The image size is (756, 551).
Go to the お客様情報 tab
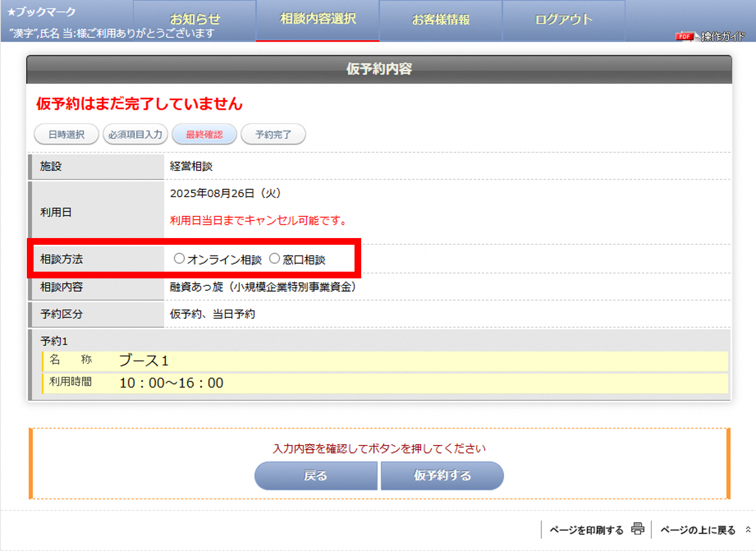point(440,20)
